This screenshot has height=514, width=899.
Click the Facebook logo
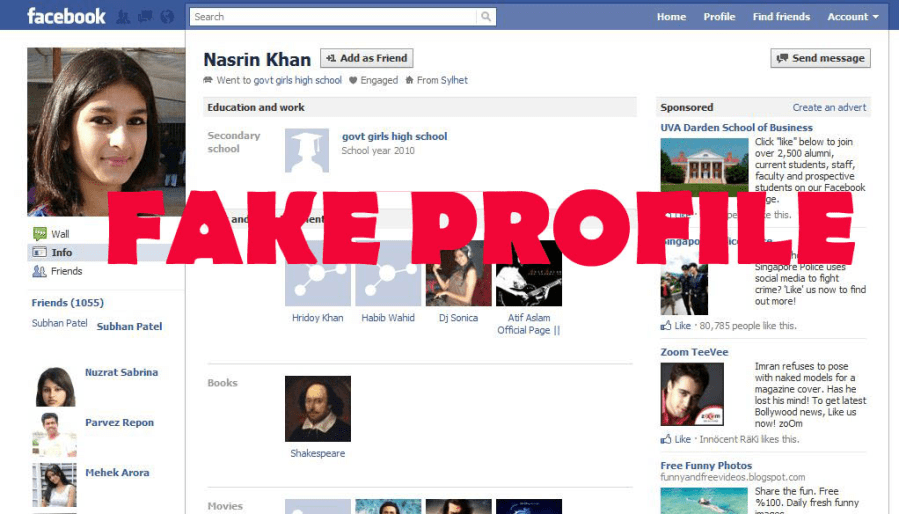coord(66,16)
